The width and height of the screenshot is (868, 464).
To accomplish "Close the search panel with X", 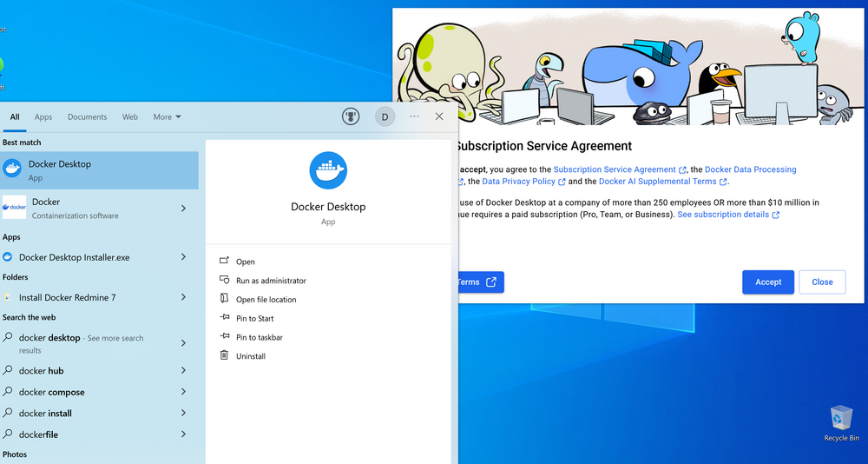I will point(439,116).
